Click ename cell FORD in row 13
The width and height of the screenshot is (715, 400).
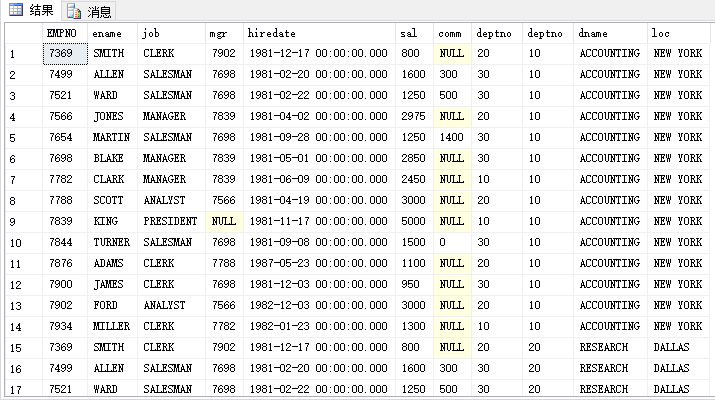[113, 306]
